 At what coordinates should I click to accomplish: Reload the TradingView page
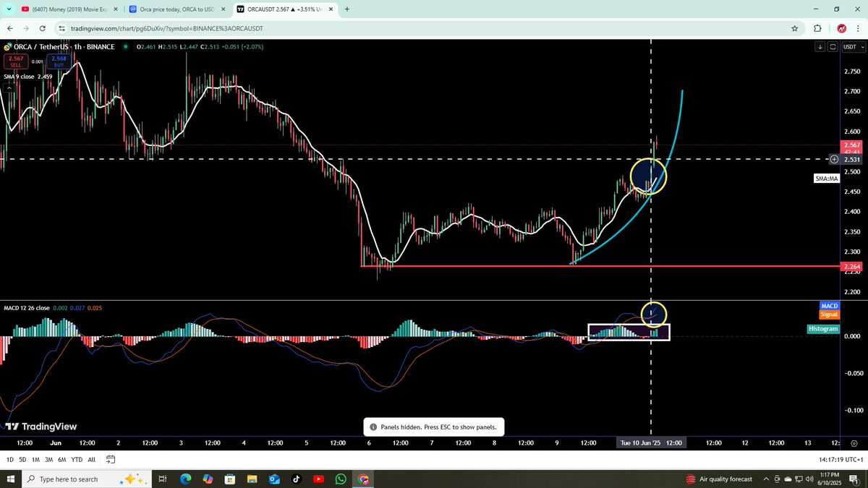click(x=43, y=28)
